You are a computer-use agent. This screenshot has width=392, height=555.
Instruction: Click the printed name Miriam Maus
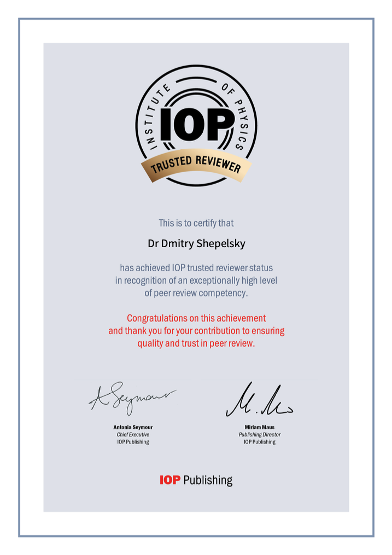coord(259,427)
